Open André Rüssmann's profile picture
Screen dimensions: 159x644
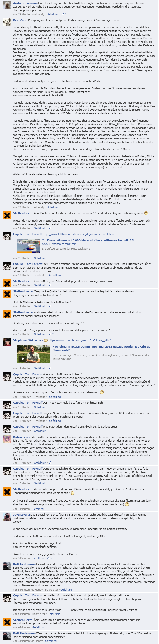pyautogui.click(x=7, y=5)
